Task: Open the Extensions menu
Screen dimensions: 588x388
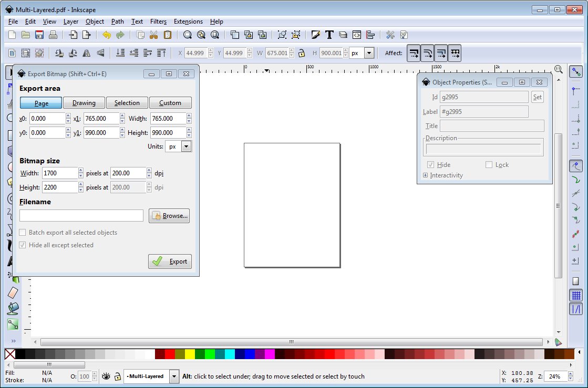Action: coord(188,22)
